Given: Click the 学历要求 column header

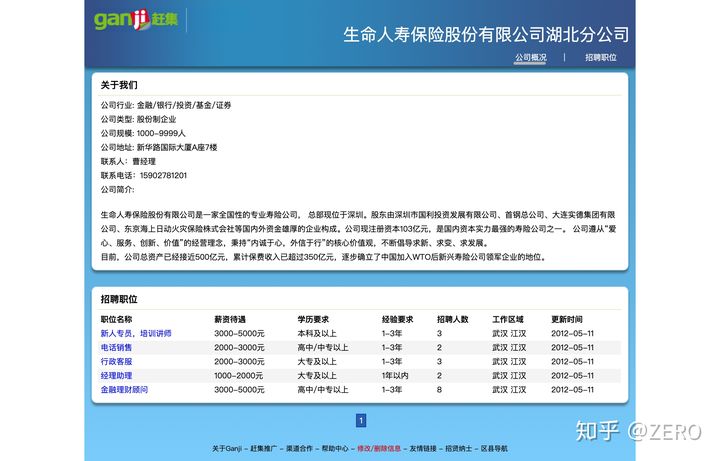Looking at the screenshot, I should pos(313,319).
